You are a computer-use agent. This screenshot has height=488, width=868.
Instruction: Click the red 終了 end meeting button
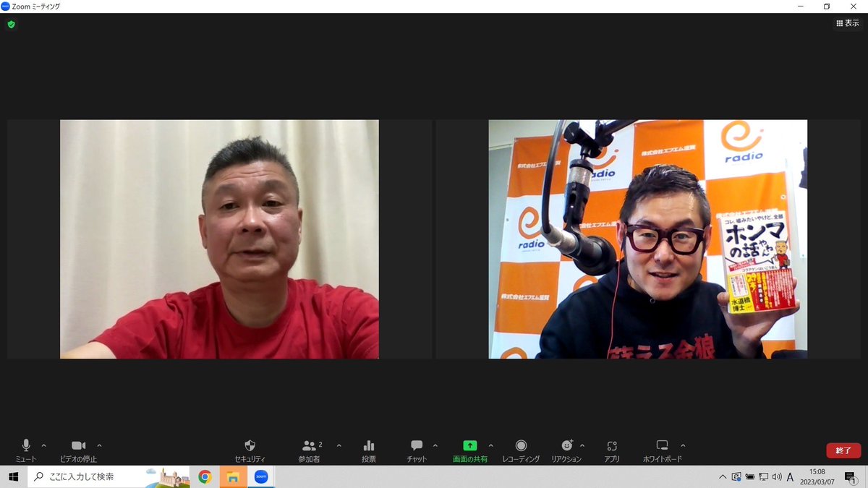click(843, 450)
